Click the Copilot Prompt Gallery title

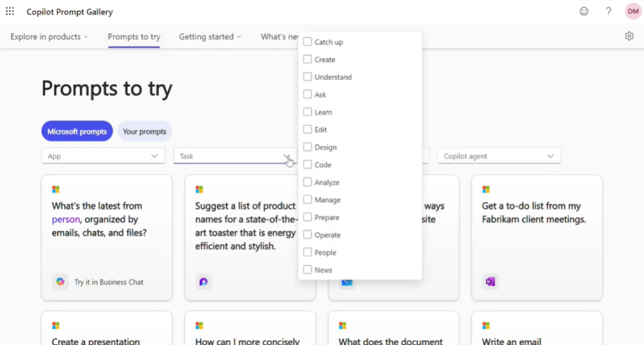tap(70, 12)
